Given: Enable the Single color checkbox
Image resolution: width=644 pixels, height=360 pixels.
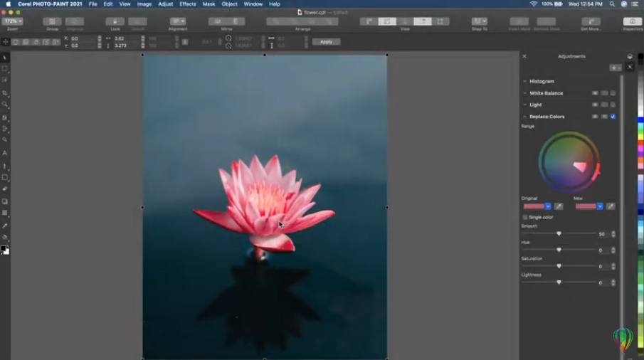Looking at the screenshot, I should (525, 217).
